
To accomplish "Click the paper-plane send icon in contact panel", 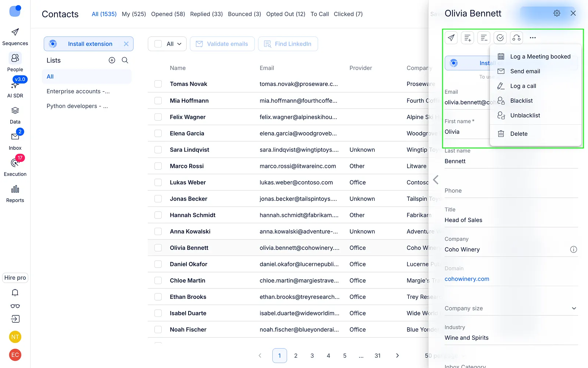I will click(451, 38).
